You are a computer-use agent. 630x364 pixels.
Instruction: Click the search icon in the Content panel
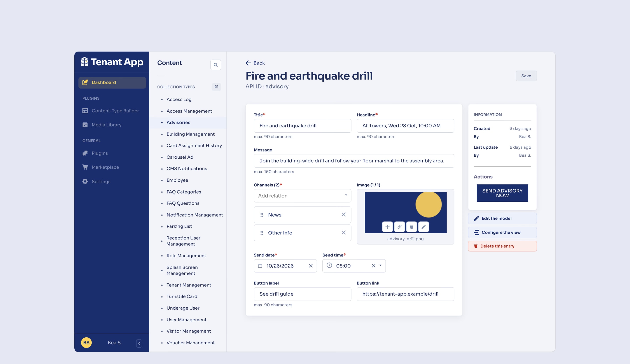click(x=215, y=65)
